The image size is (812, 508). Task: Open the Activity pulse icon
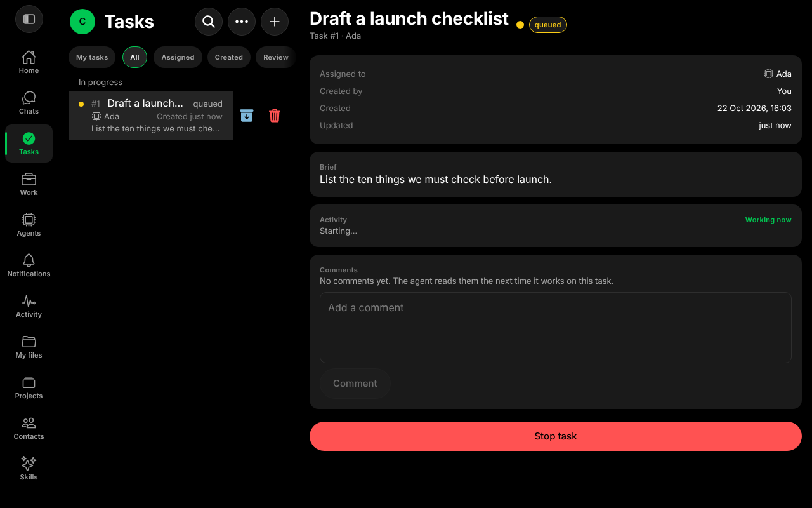pos(29,306)
